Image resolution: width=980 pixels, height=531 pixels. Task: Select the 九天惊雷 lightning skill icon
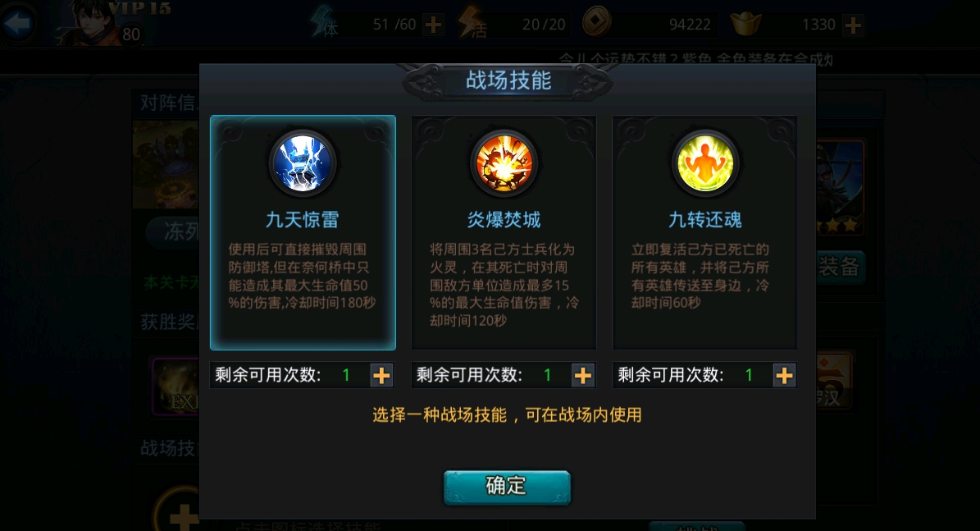[x=303, y=164]
